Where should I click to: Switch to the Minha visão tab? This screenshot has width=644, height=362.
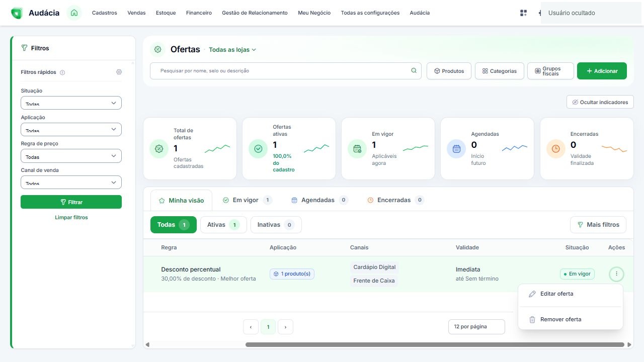coord(181,200)
